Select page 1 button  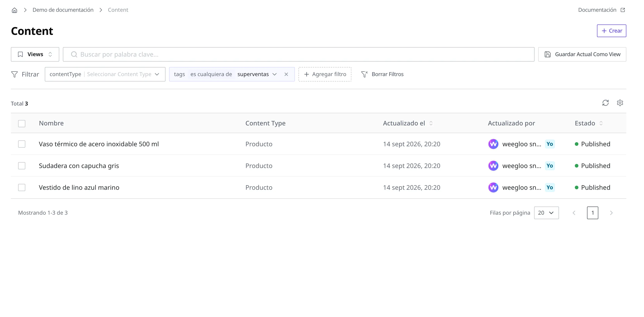[x=592, y=213]
